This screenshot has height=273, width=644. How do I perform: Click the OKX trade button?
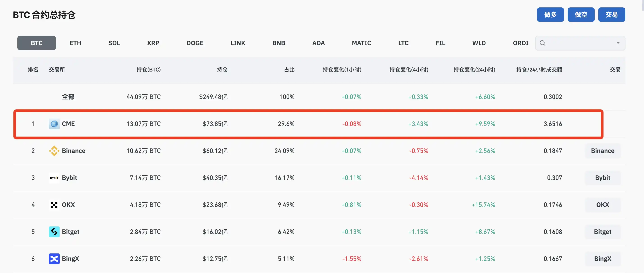[x=603, y=205]
